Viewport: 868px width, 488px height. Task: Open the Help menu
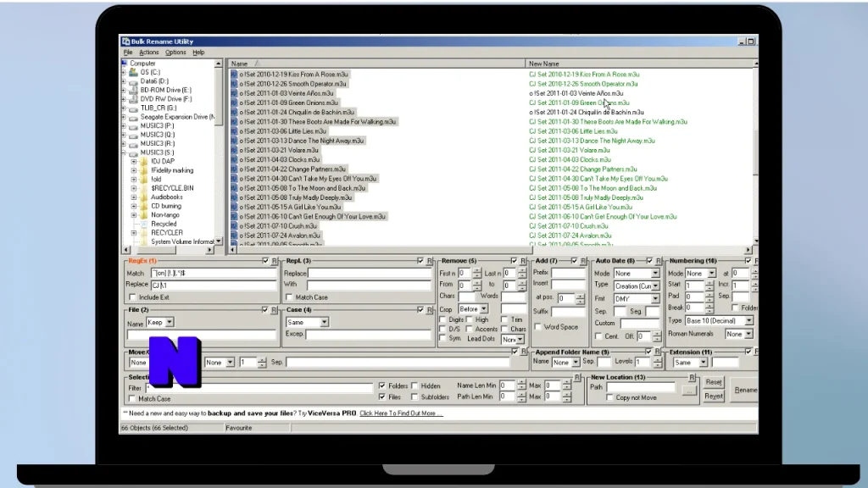click(x=198, y=53)
